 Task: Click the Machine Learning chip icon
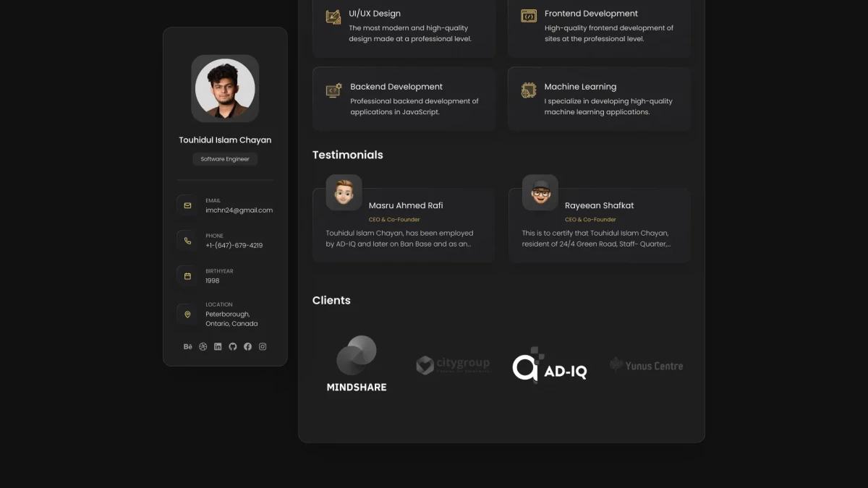(529, 90)
